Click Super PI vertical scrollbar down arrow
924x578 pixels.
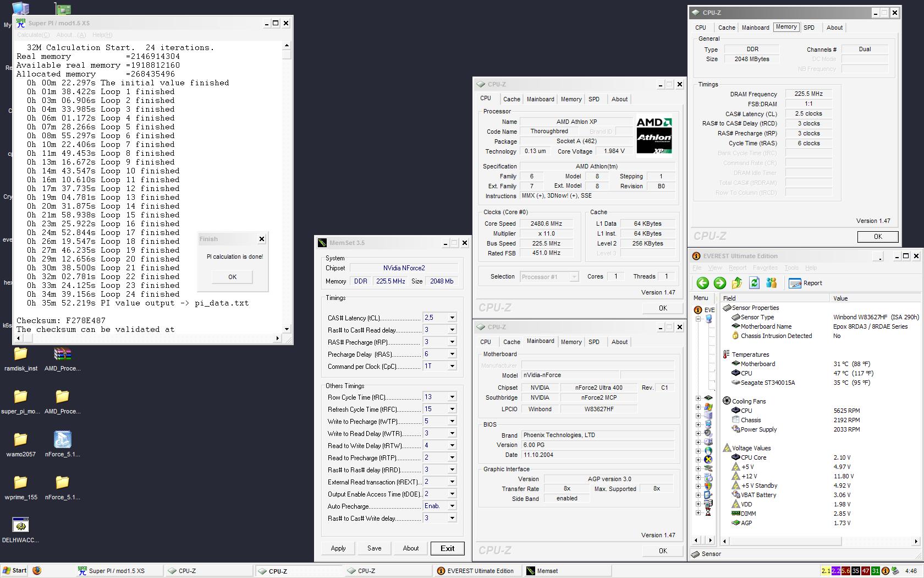(287, 329)
